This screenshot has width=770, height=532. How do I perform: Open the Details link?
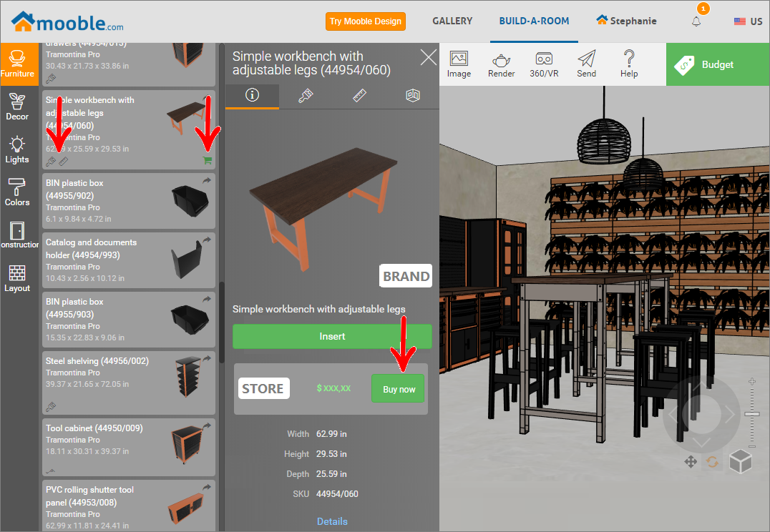(x=332, y=521)
